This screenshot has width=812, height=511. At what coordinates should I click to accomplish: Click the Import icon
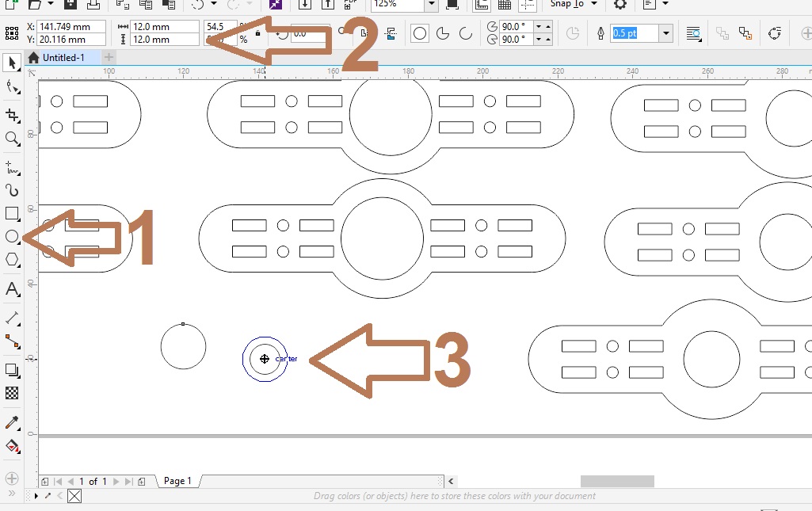[x=305, y=4]
